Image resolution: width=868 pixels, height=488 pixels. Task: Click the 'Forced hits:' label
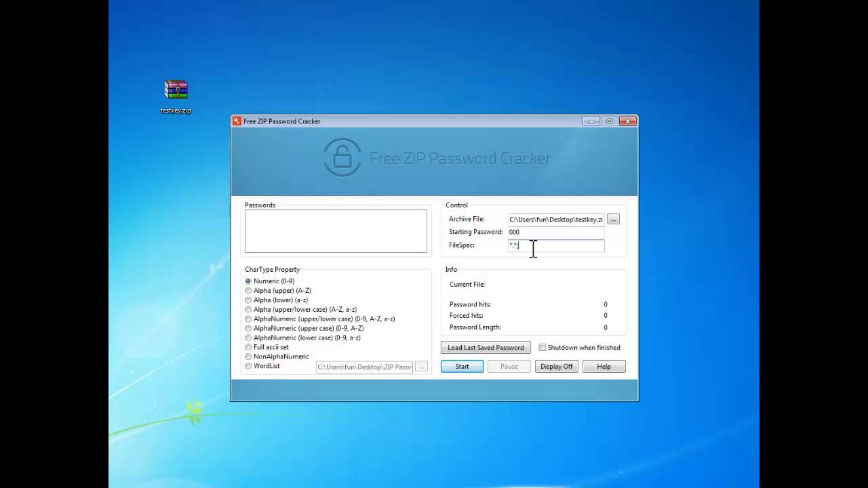tap(467, 316)
